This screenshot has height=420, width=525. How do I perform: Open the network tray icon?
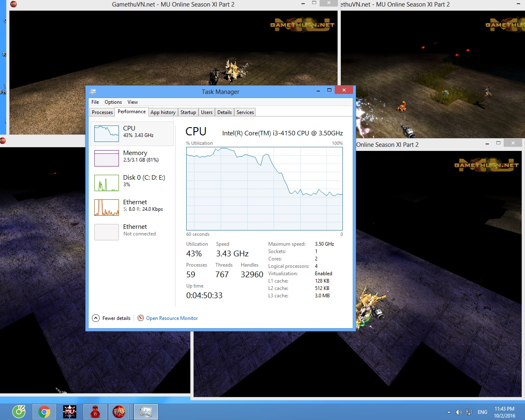tap(469, 412)
